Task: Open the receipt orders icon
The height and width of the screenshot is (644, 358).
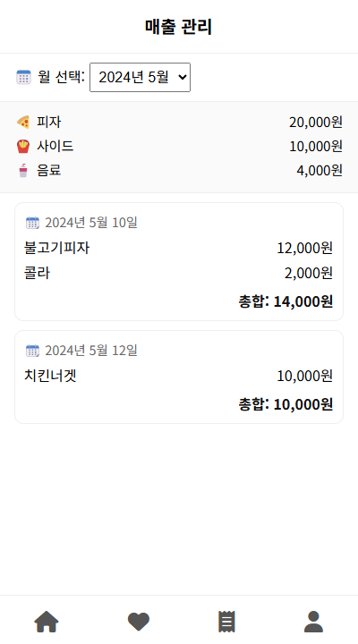Action: pyautogui.click(x=226, y=622)
